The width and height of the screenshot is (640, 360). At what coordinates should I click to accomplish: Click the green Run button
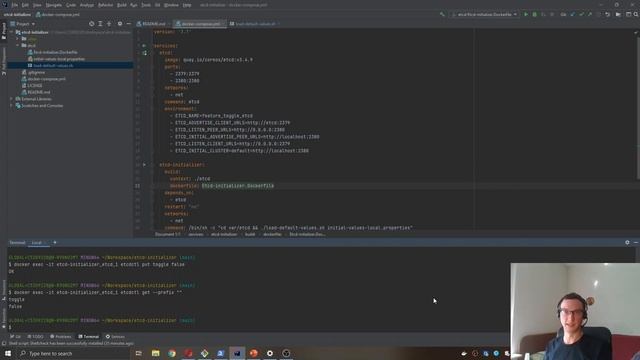[526, 14]
